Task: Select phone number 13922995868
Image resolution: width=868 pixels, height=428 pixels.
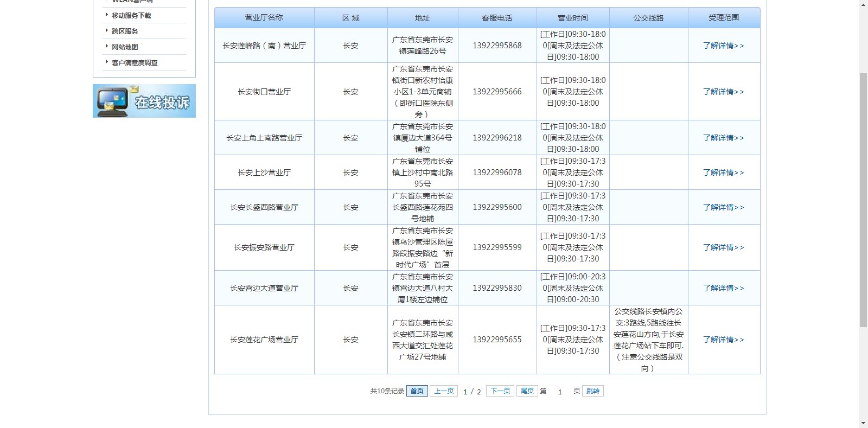Action: pos(497,46)
